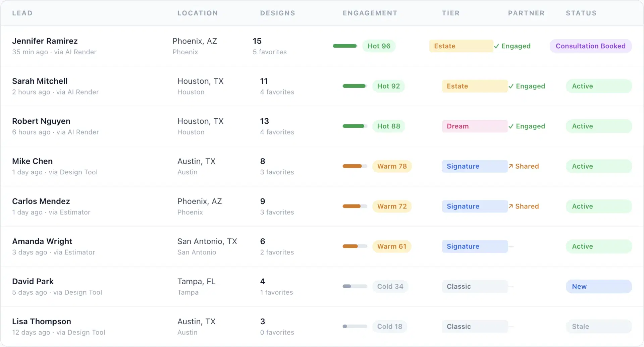Viewport: 644px width, 347px height.
Task: Open the Lisa Thompson lead record
Action: point(42,322)
